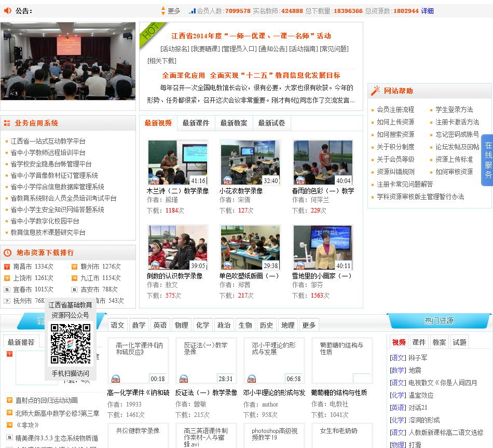Image resolution: width=493 pixels, height=448 pixels.
Task: Click the orange up/down scroll arrows beside 更多
Action: [163, 11]
